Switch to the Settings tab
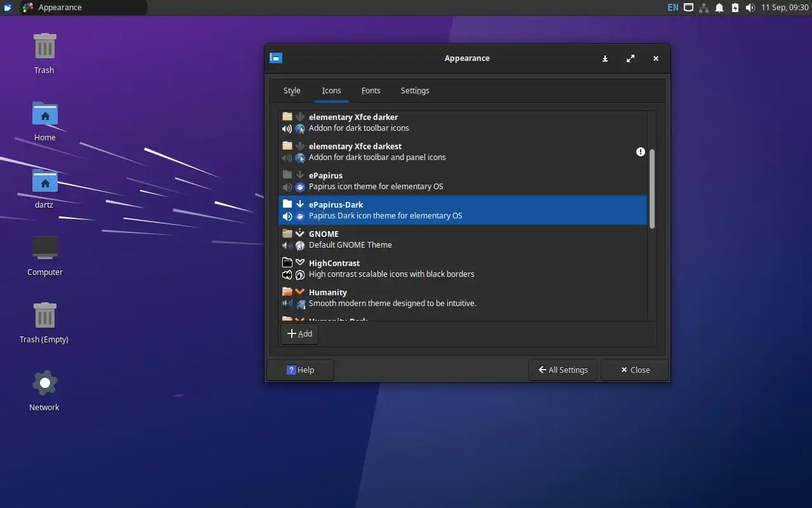812x508 pixels. pyautogui.click(x=415, y=91)
